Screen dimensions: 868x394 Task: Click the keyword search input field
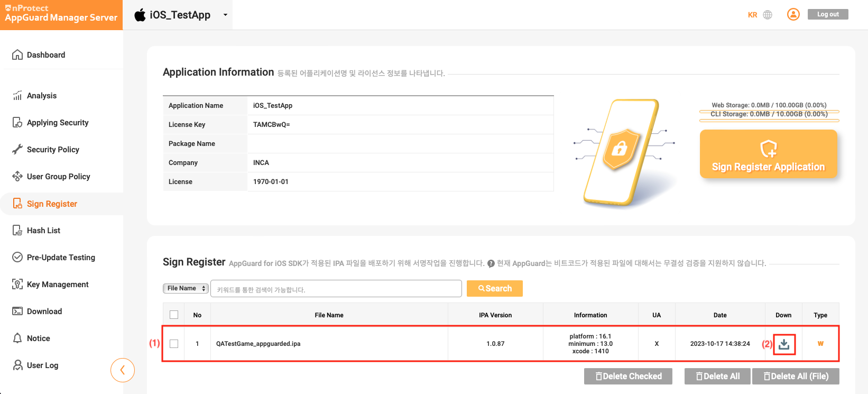(x=336, y=289)
